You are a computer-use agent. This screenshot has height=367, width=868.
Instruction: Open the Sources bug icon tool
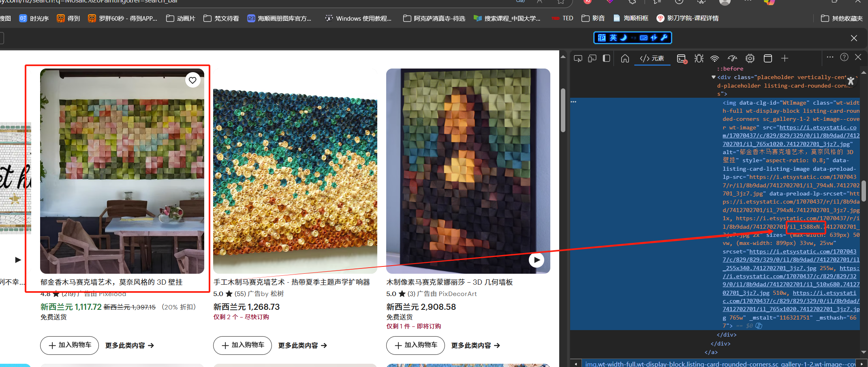tap(699, 58)
